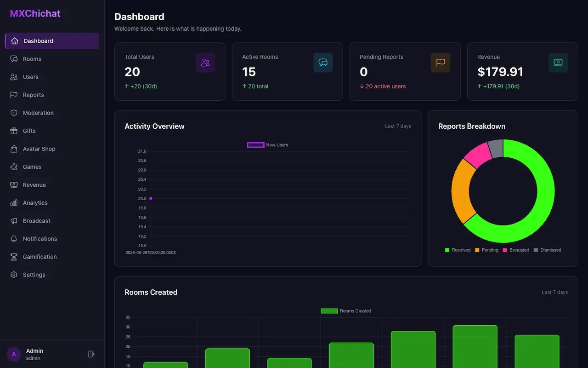Click the green Resolved donut segment
The width and height of the screenshot is (588, 368).
point(542,207)
